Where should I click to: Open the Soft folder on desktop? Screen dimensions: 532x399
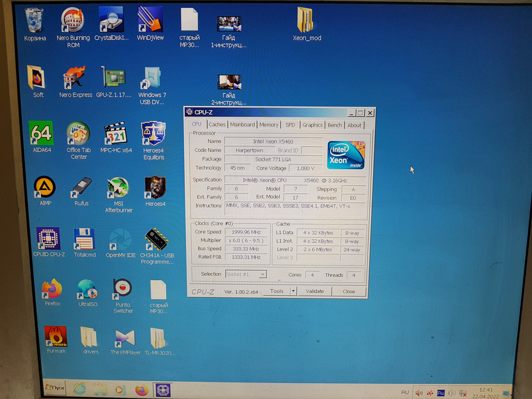pos(36,81)
